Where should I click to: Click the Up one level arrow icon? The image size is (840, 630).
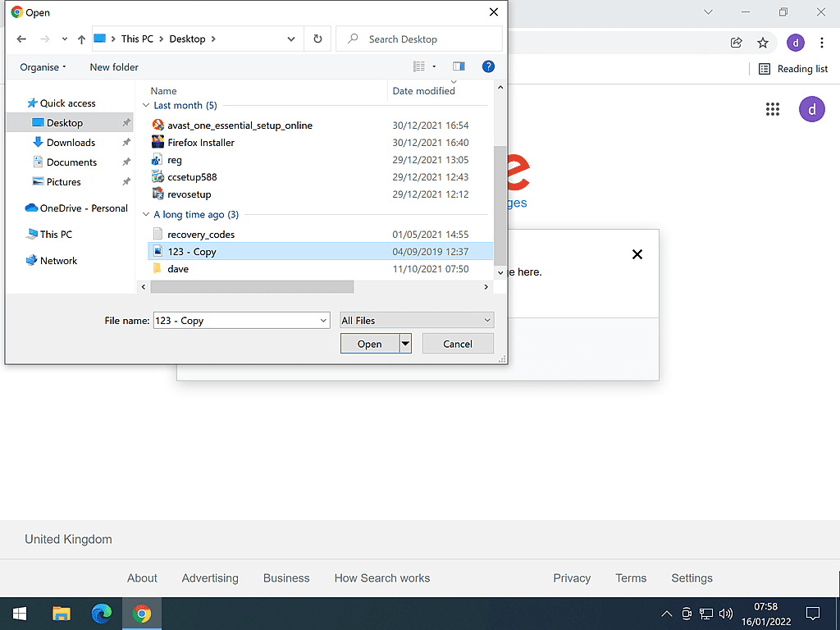[x=81, y=39]
